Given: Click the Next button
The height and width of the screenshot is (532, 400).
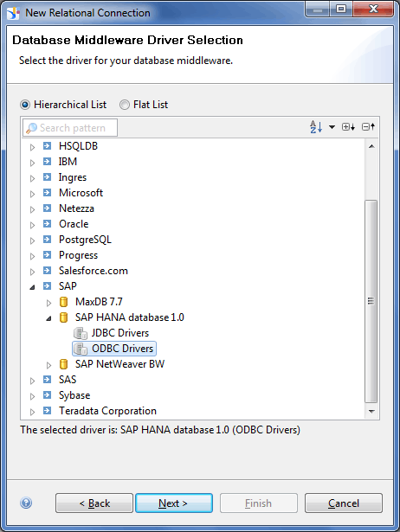Looking at the screenshot, I should [x=174, y=503].
